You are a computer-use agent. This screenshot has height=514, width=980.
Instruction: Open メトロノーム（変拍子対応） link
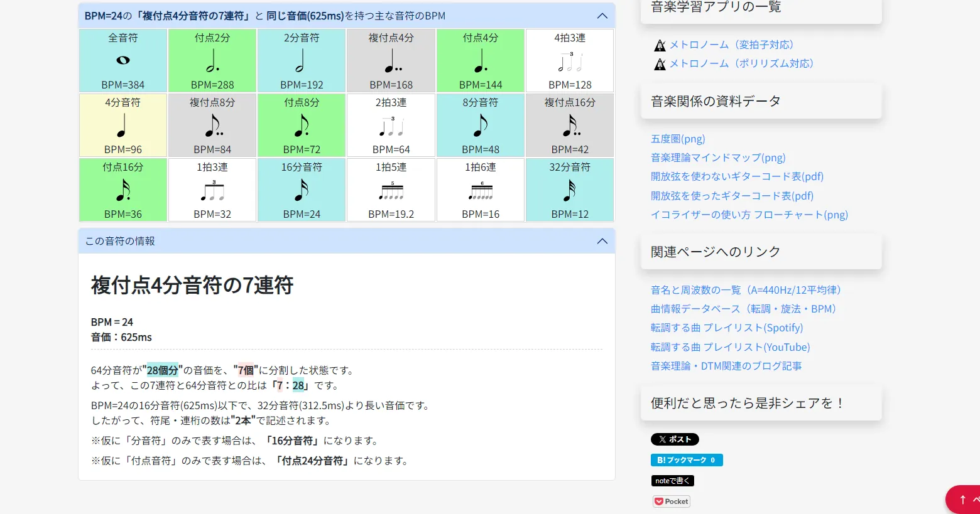tap(731, 45)
